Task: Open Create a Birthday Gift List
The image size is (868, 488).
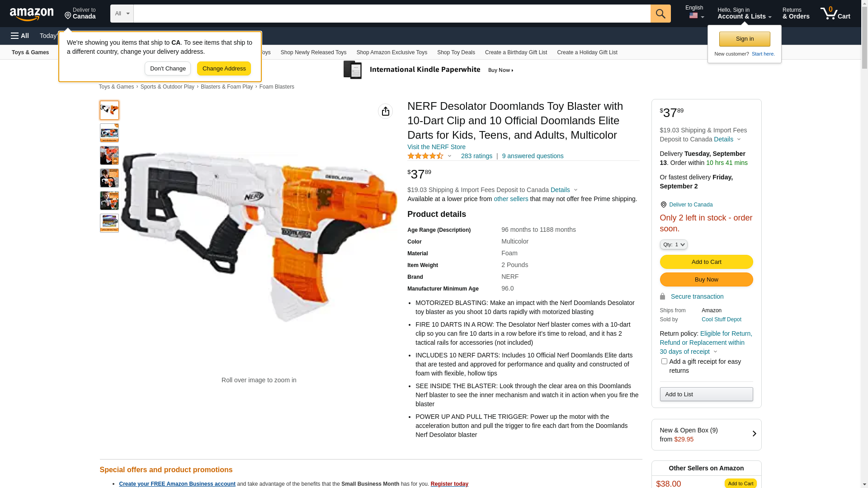Action: tap(516, 52)
